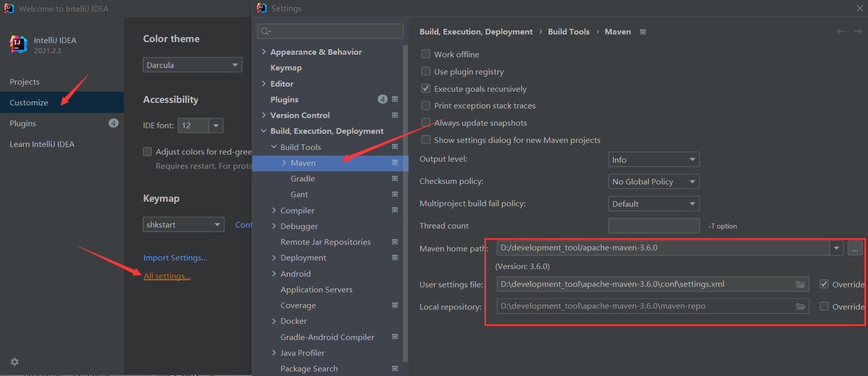Check Override for Local repository

click(824, 306)
